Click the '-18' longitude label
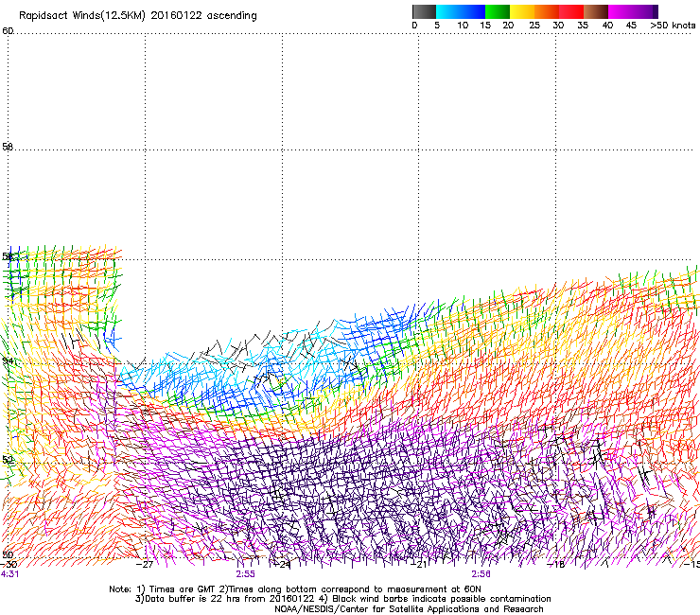Viewport: 700px width, 615px height. click(x=556, y=565)
